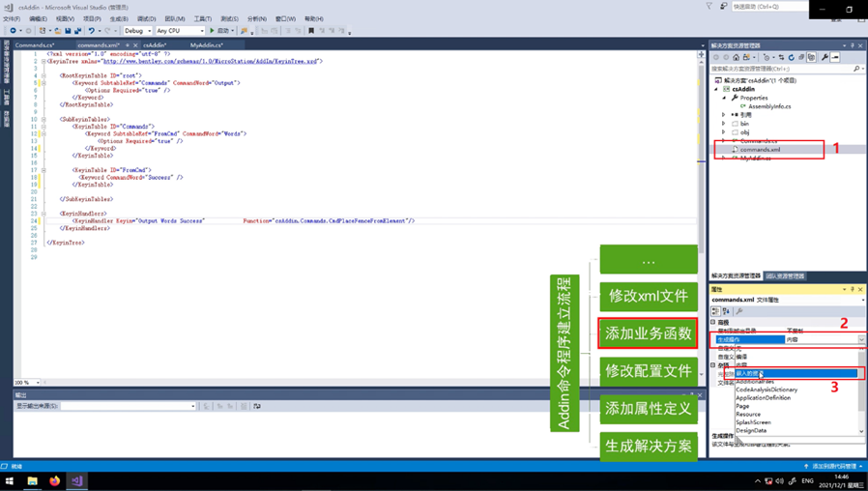Screen dimensions: 868x491
Task: Open File Explorer from the taskbar
Action: pyautogui.click(x=32, y=480)
